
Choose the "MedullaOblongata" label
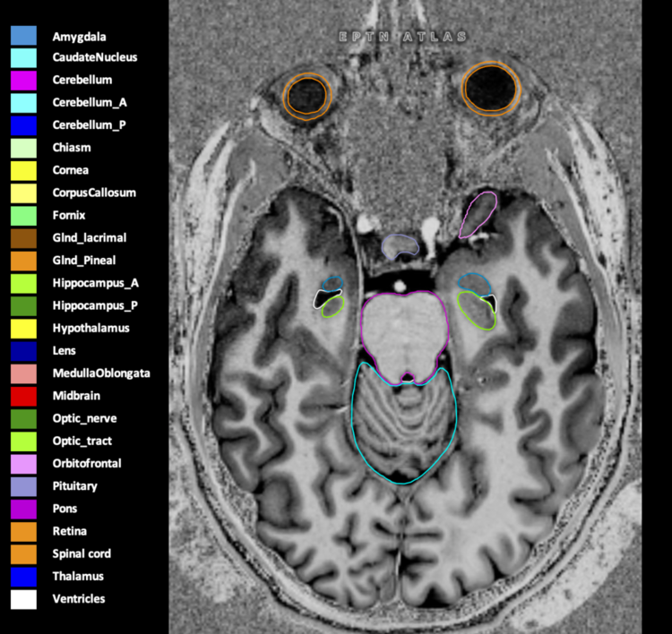click(101, 373)
